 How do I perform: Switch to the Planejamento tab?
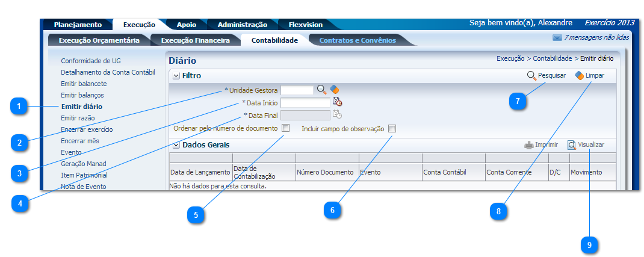tap(78, 25)
